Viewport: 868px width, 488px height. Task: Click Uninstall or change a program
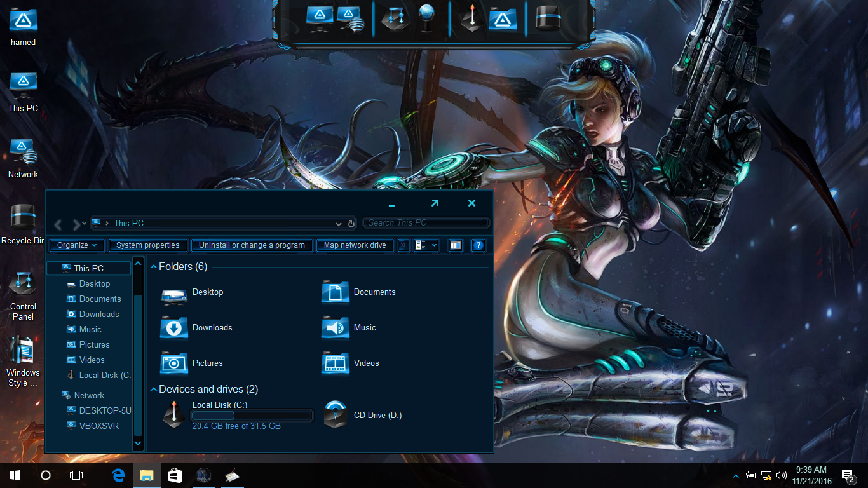click(252, 245)
